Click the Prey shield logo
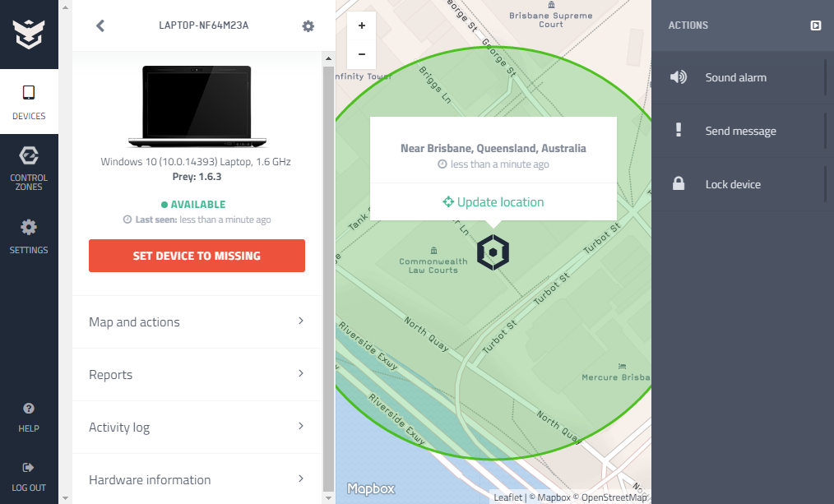Screen dimensions: 834x504 (x=29, y=34)
